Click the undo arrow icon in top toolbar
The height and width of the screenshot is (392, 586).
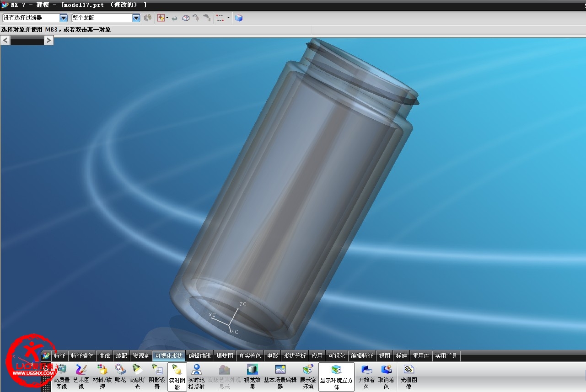pos(175,18)
